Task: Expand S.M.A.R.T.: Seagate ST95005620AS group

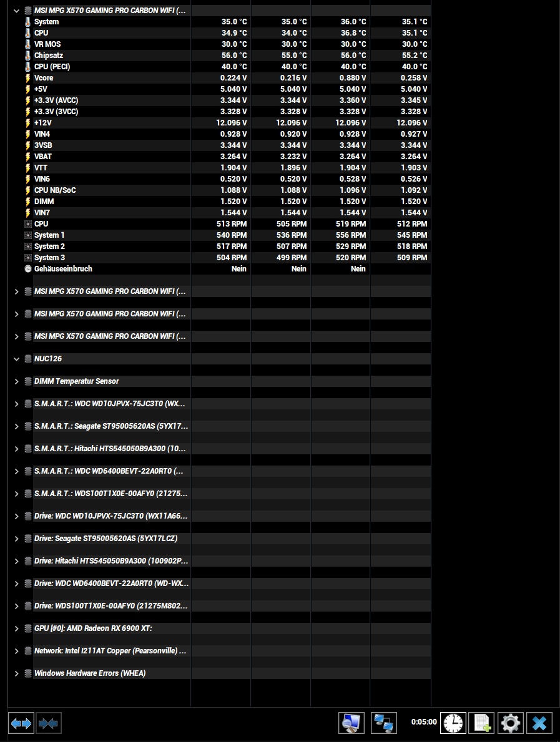Action: [17, 426]
